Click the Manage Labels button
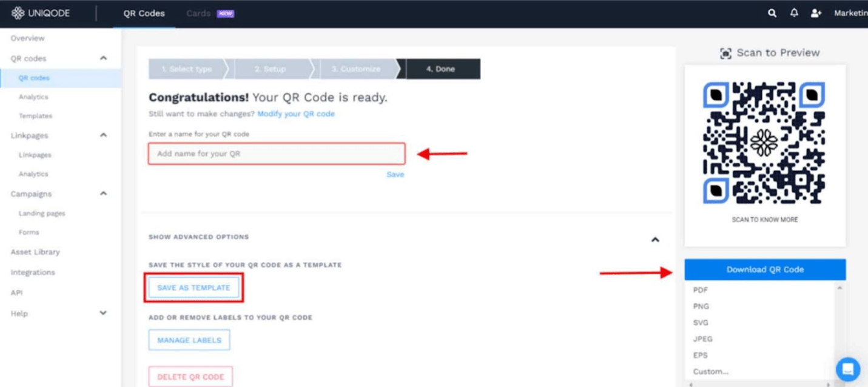Viewport: 868px width, 387px height. (x=189, y=340)
